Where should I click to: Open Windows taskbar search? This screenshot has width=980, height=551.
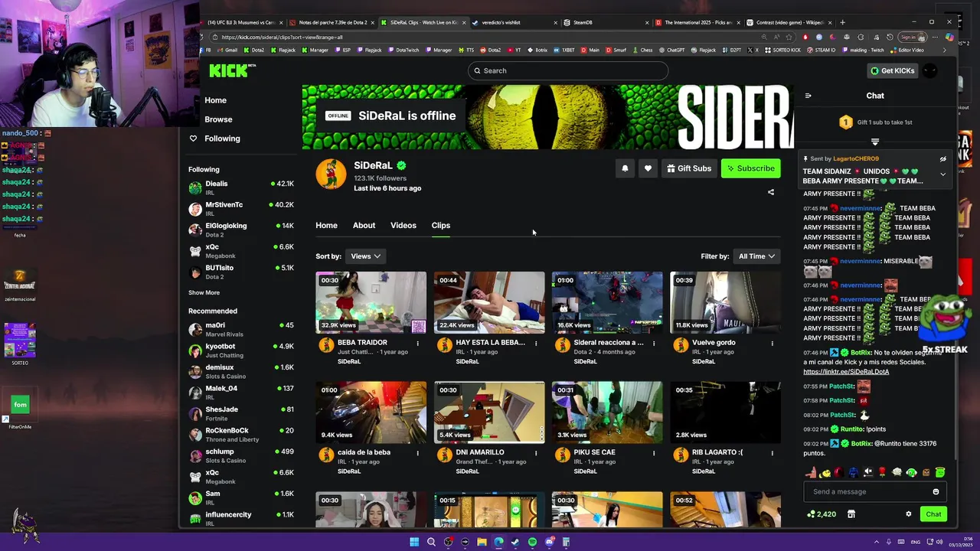point(431,542)
